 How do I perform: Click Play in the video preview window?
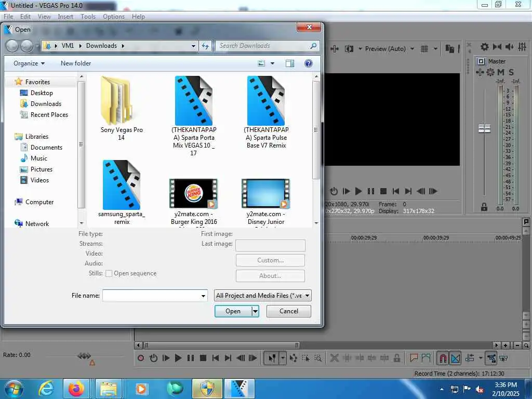click(358, 191)
